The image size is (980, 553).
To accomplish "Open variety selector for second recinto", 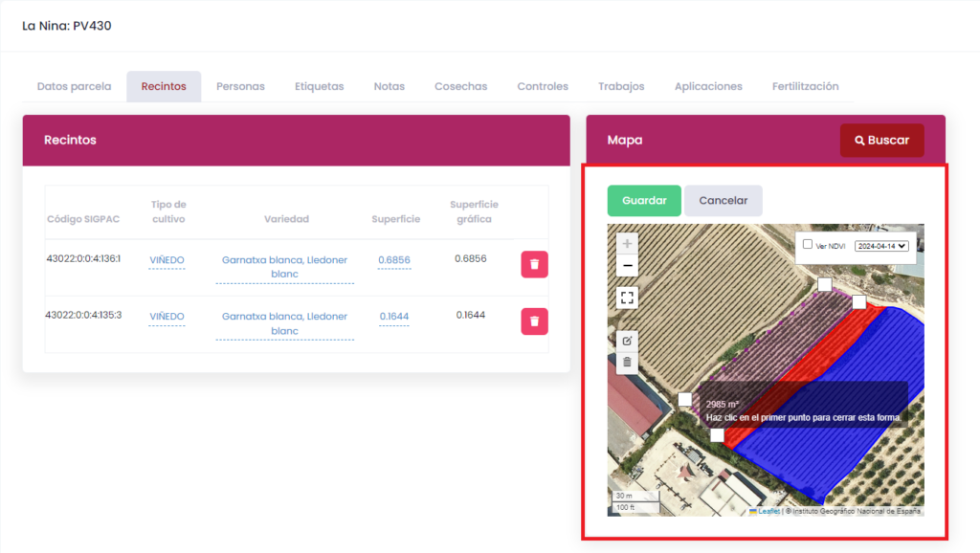I will (284, 323).
